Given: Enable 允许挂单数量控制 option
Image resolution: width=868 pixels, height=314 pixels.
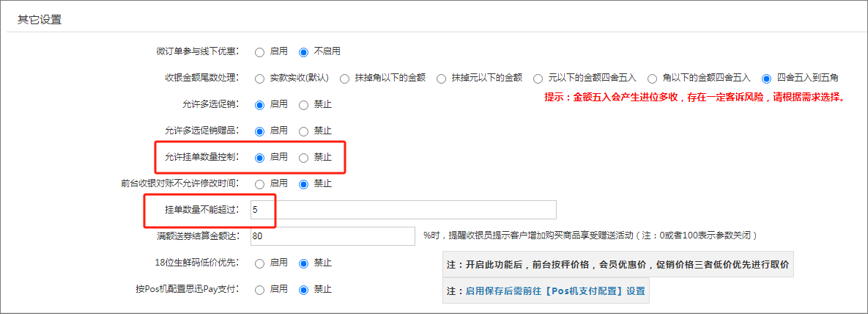Looking at the screenshot, I should coord(259,157).
